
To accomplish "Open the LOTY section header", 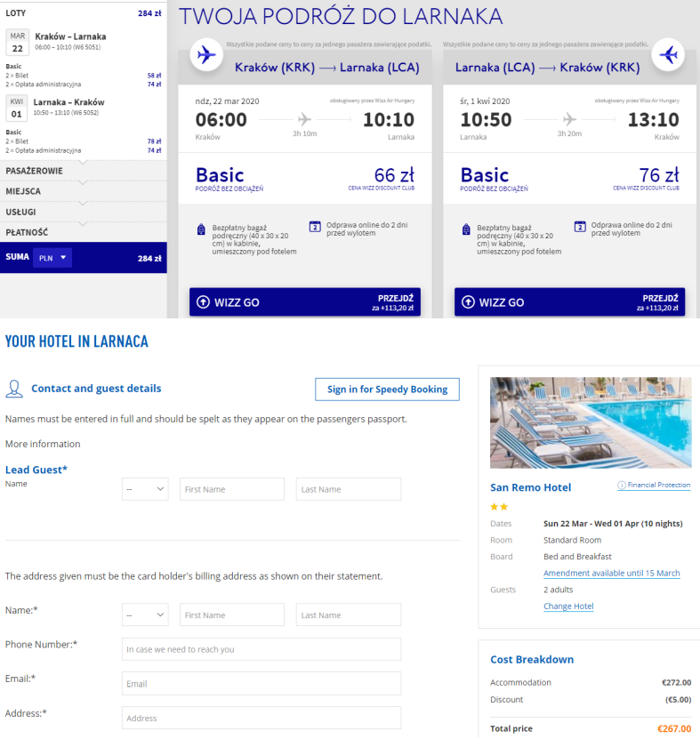I will pyautogui.click(x=84, y=13).
